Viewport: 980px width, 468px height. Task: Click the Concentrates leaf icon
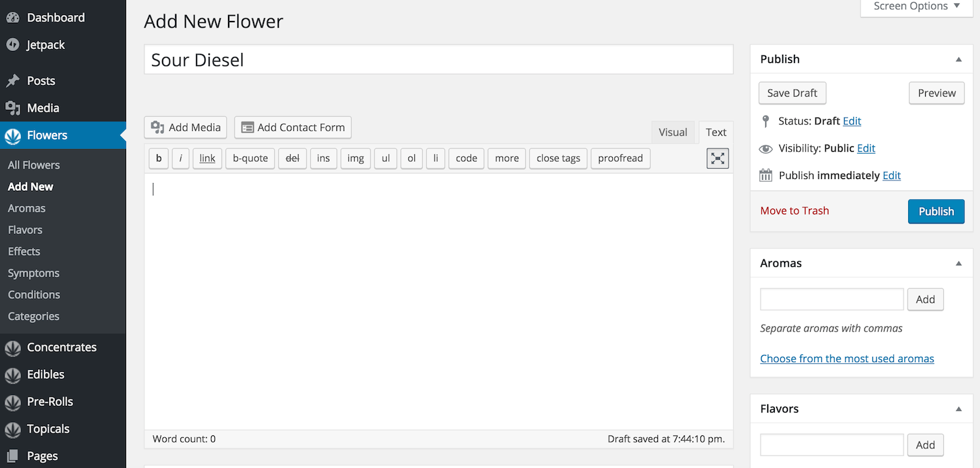[x=12, y=348]
